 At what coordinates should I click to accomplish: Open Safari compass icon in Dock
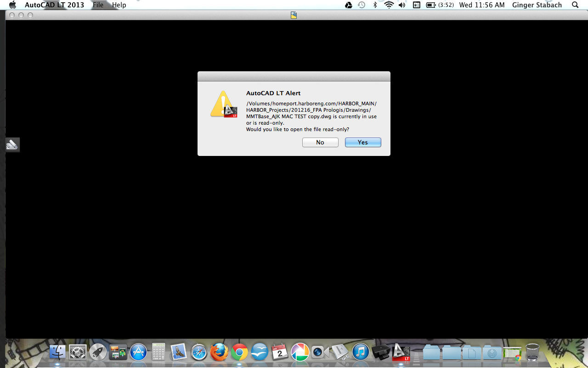pyautogui.click(x=199, y=352)
